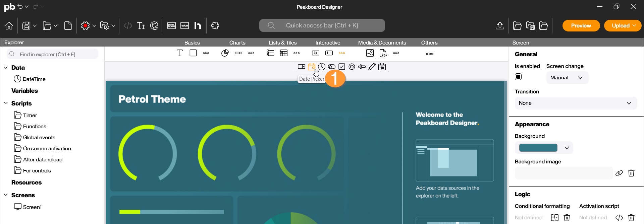Screen dimensions: 644x224
Task: Select the checkbox control icon
Action: [x=342, y=67]
